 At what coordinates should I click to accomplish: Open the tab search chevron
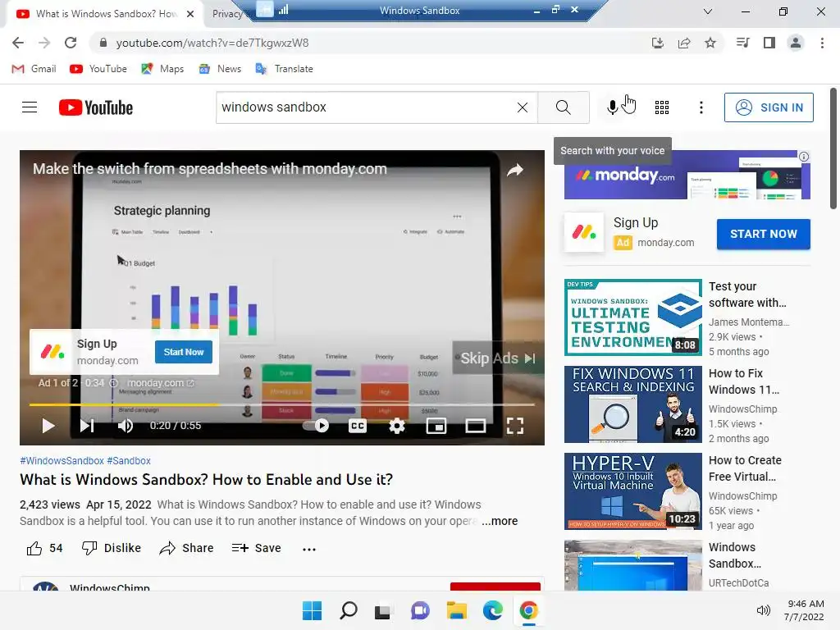tap(708, 11)
